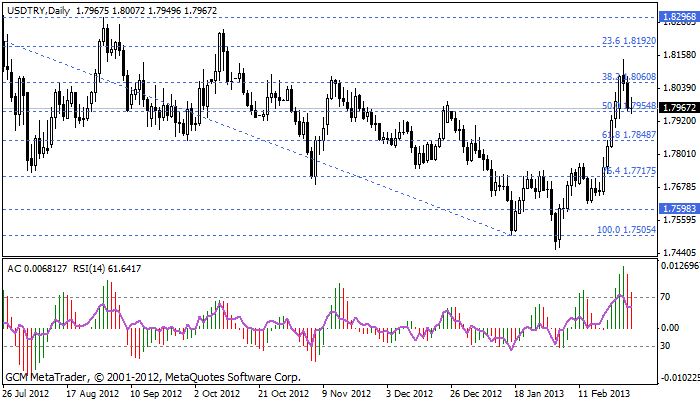Select the RSI 30 level label
The width and height of the screenshot is (700, 402).
click(x=665, y=346)
